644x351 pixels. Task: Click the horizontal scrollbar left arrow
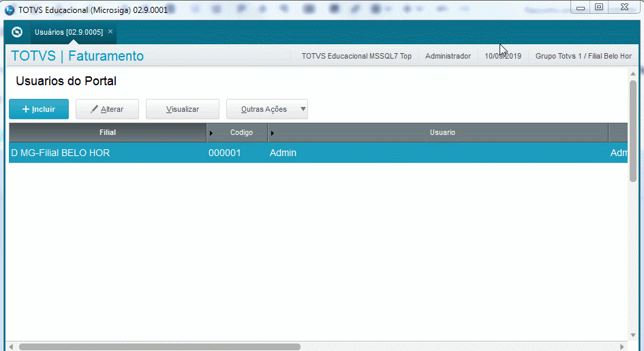pos(11,347)
